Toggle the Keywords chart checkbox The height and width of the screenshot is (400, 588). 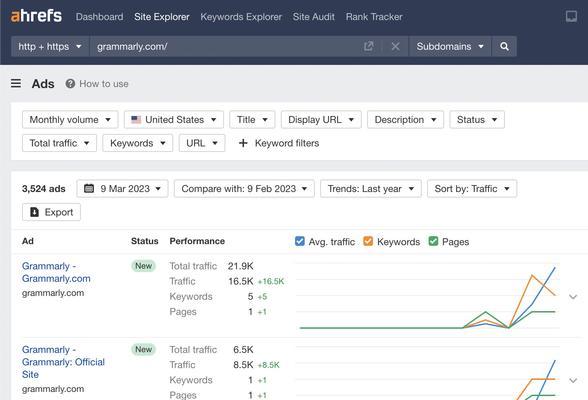tap(368, 241)
